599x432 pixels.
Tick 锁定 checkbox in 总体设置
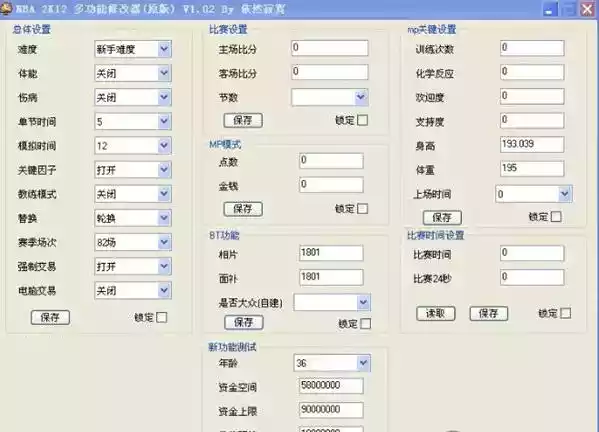pos(162,317)
